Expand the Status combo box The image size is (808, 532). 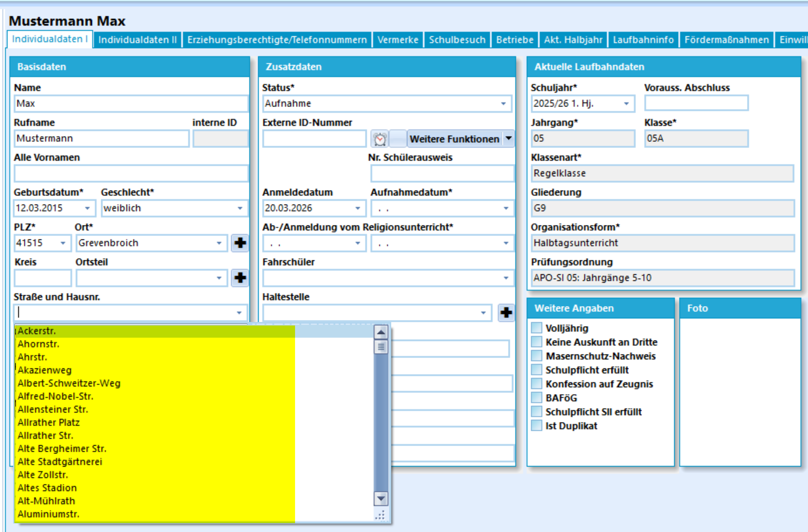pyautogui.click(x=503, y=104)
